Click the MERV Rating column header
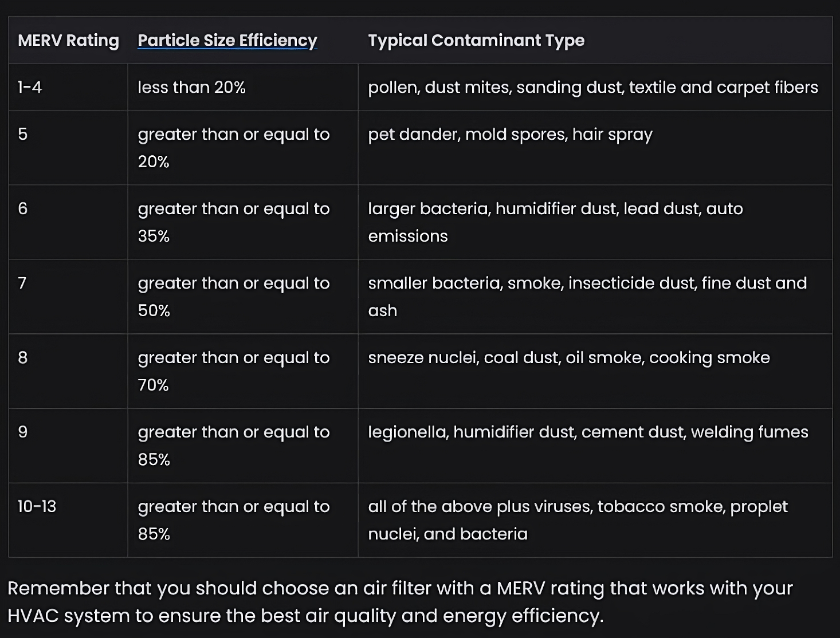The image size is (840, 638). coord(68,40)
